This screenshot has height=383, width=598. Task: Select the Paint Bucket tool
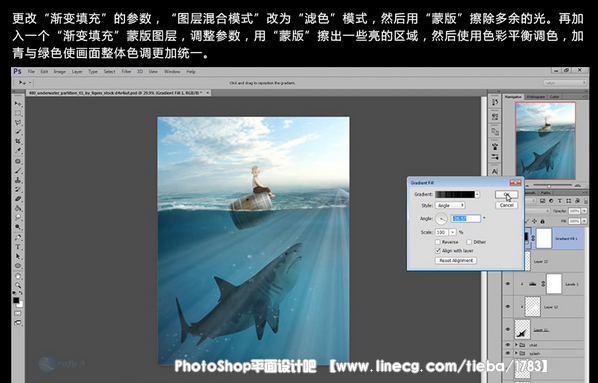coord(18,208)
